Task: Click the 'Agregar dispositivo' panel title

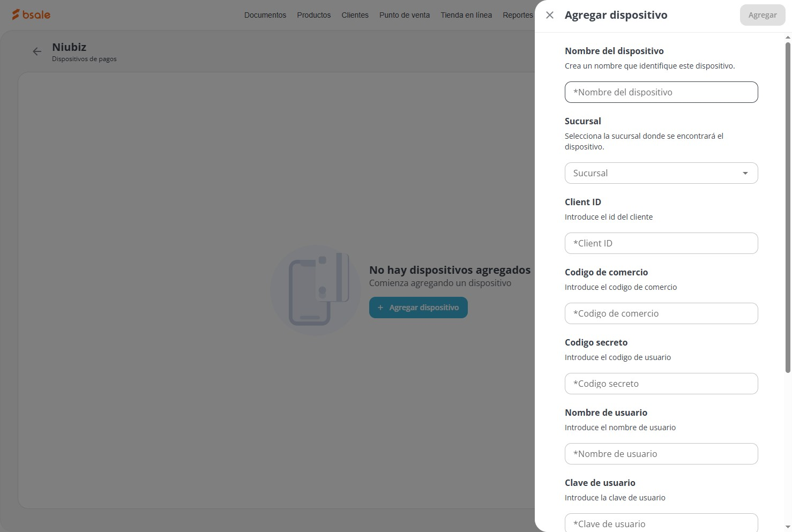Action: point(616,15)
